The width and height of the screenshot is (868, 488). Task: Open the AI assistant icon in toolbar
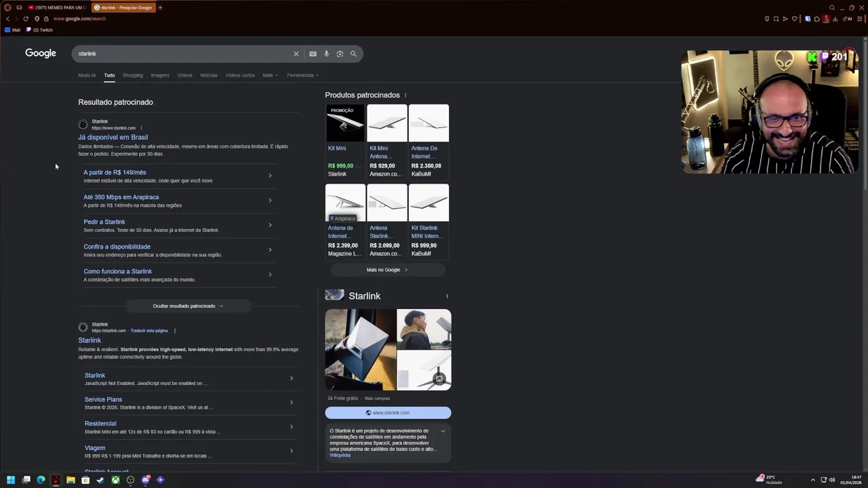tap(848, 19)
